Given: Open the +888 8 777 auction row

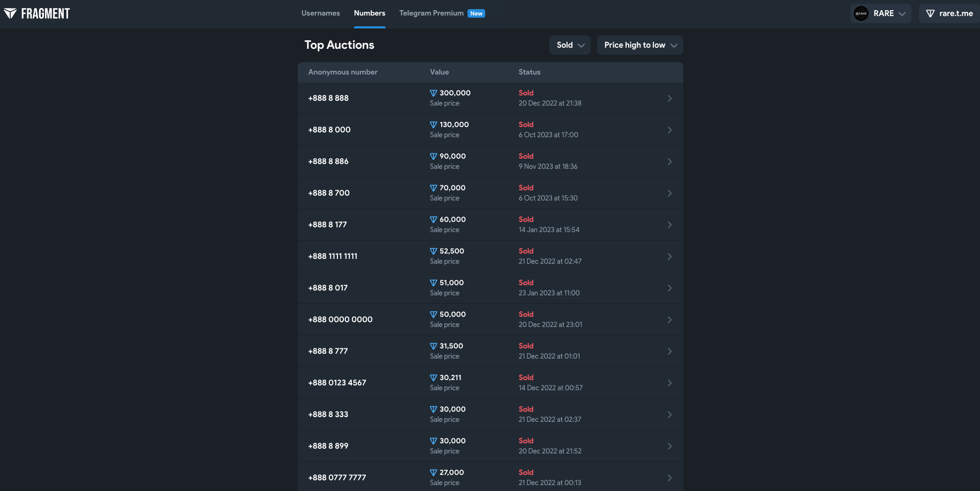Looking at the screenshot, I should click(x=328, y=351).
